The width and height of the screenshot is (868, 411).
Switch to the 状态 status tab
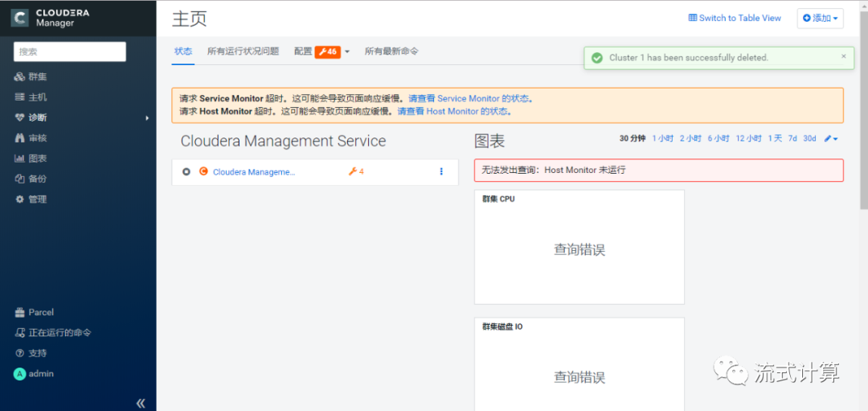pos(183,51)
